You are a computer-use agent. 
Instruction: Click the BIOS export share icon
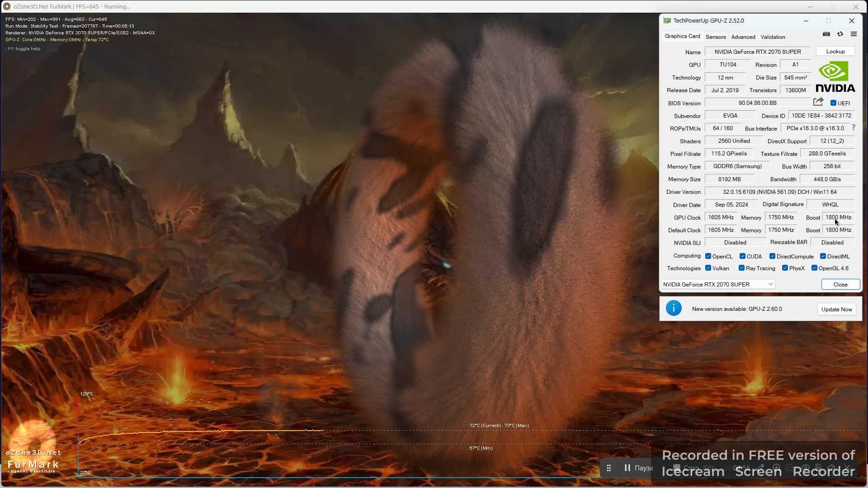pyautogui.click(x=818, y=102)
